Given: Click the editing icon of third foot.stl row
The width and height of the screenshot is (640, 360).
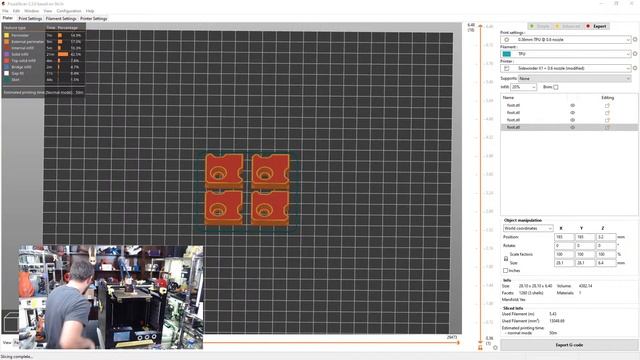Looking at the screenshot, I should [607, 120].
